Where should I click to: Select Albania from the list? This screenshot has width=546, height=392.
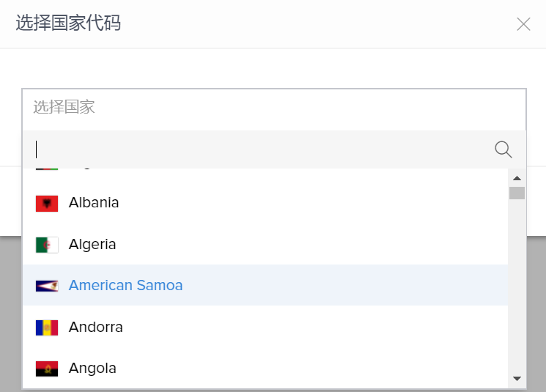[x=94, y=203]
